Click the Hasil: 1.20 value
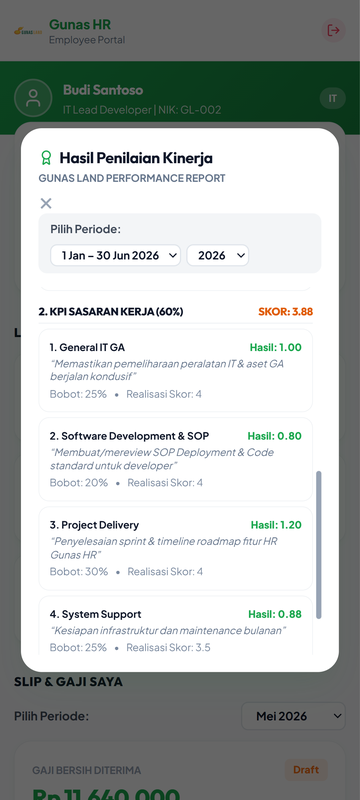This screenshot has width=360, height=800. [276, 525]
